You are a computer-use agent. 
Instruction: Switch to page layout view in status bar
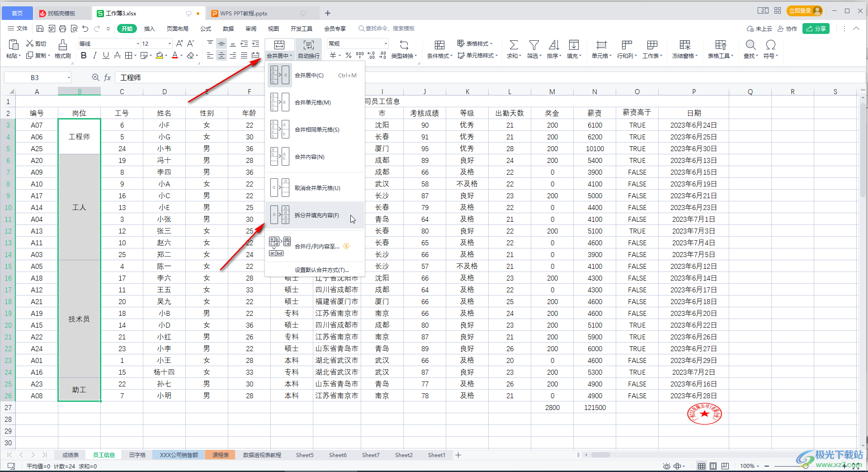tap(713, 466)
